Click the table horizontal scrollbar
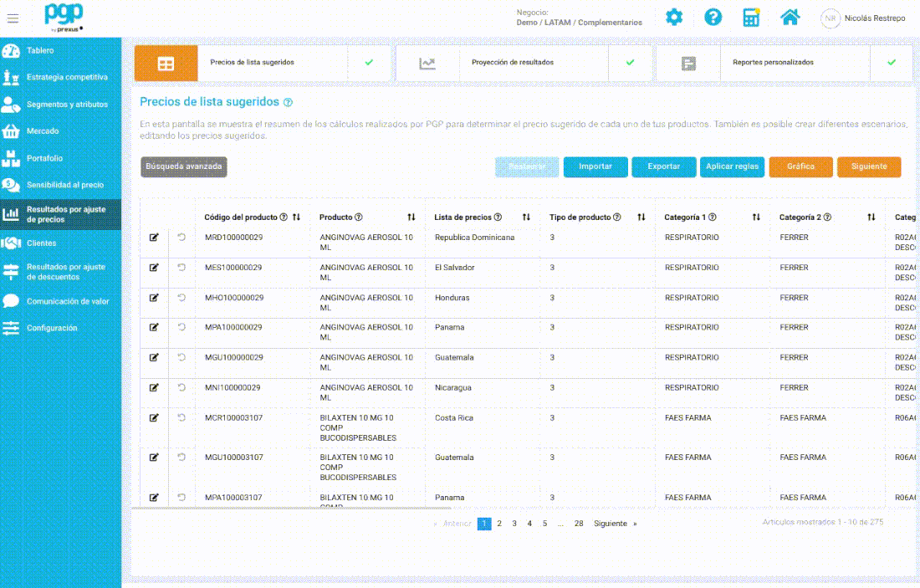The width and height of the screenshot is (920, 588). point(292,508)
